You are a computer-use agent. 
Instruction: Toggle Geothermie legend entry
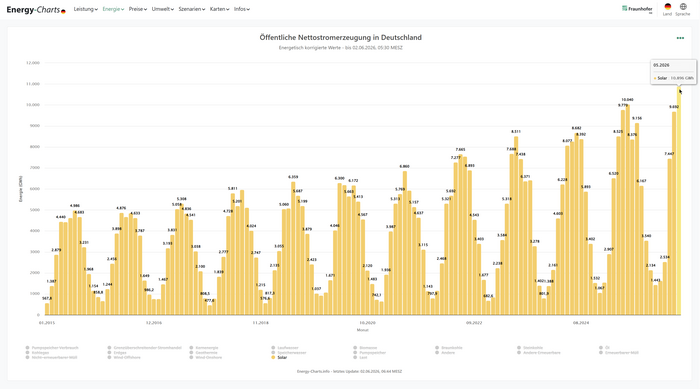204,352
